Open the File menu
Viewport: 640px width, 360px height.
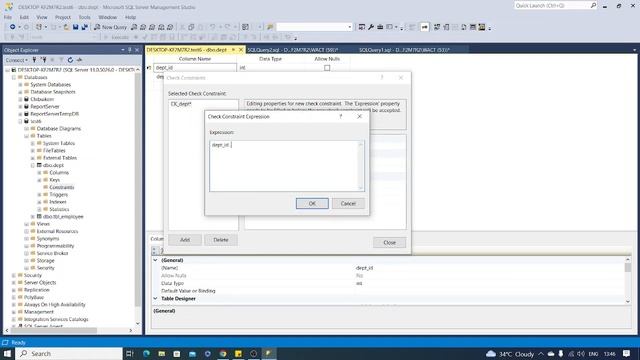(x=8, y=17)
